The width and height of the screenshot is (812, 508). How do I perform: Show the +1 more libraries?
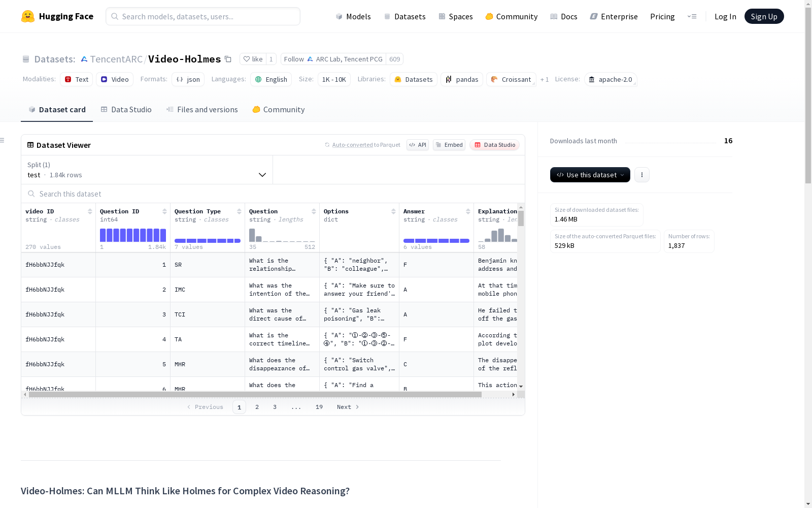[x=545, y=79]
